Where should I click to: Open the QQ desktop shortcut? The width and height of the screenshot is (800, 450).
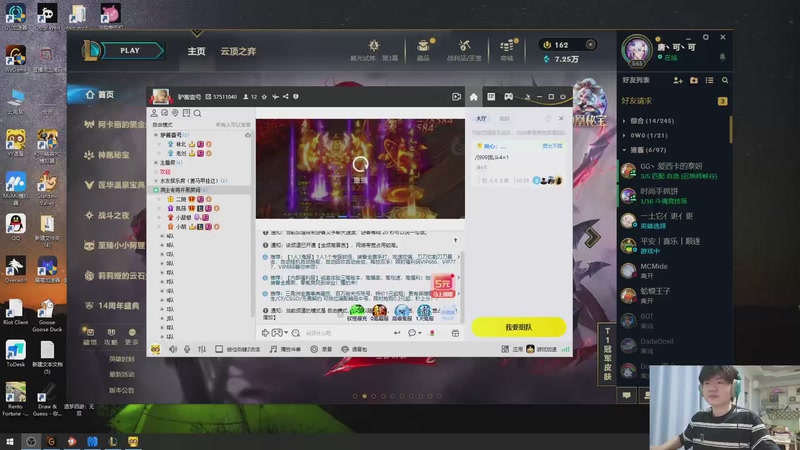[15, 227]
